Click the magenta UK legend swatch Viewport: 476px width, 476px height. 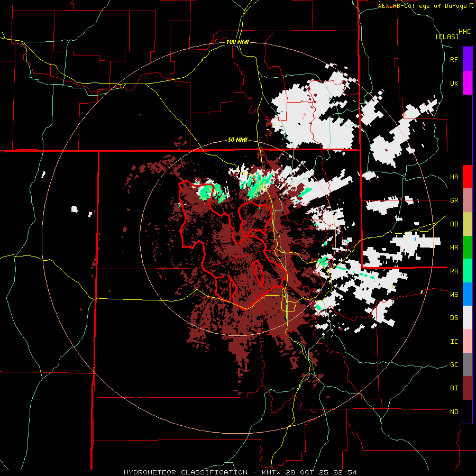click(467, 83)
